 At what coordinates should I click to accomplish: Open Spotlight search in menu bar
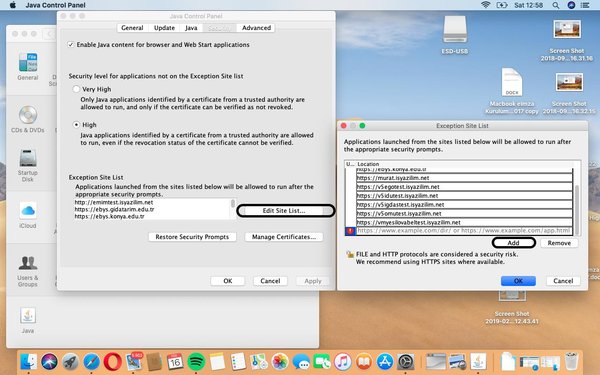(x=556, y=5)
